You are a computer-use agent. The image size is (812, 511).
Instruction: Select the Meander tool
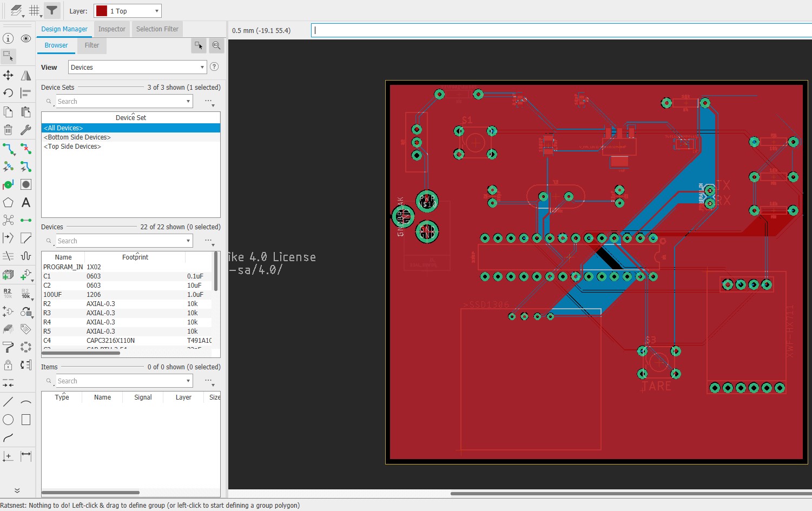point(25,256)
